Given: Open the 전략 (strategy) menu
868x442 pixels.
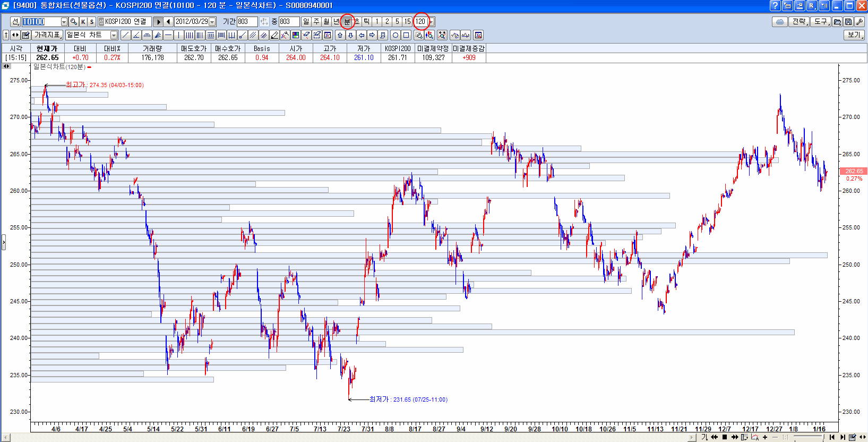Looking at the screenshot, I should pos(799,22).
